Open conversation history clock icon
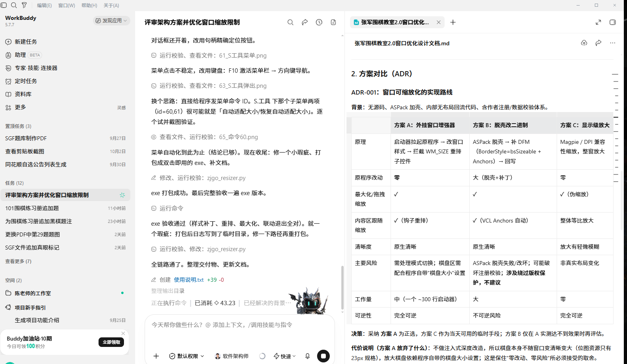 coord(319,22)
